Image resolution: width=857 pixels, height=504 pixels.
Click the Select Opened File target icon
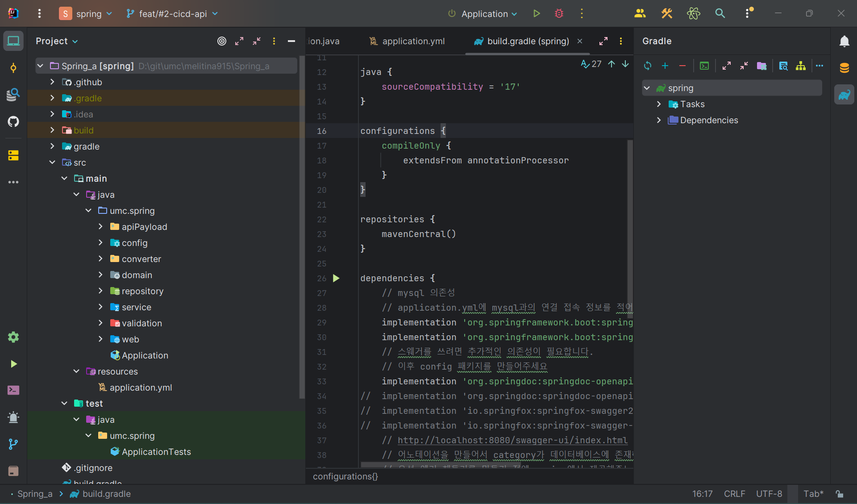(x=222, y=41)
